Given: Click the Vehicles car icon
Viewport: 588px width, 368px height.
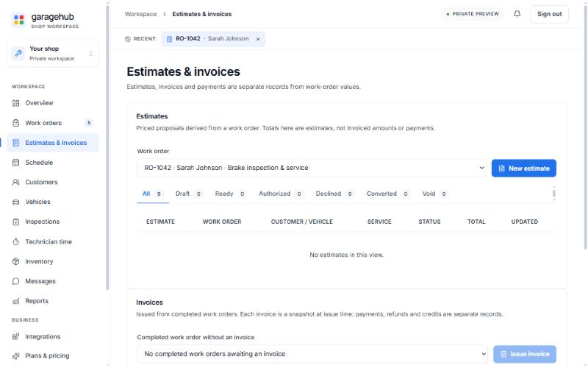Looking at the screenshot, I should coord(15,202).
